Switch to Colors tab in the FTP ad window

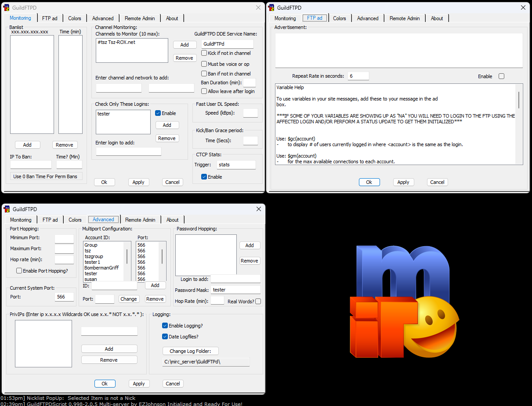340,18
